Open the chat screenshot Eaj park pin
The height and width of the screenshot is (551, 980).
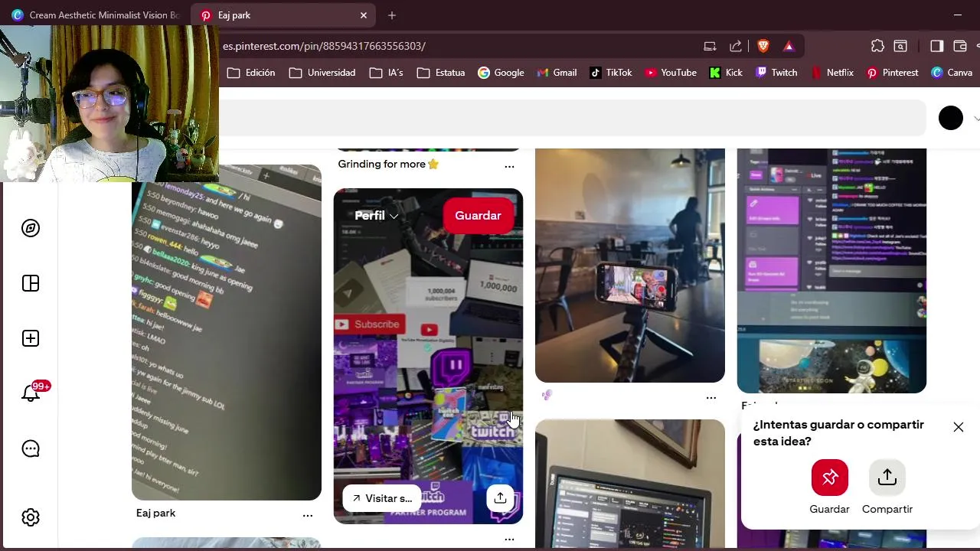pyautogui.click(x=227, y=333)
